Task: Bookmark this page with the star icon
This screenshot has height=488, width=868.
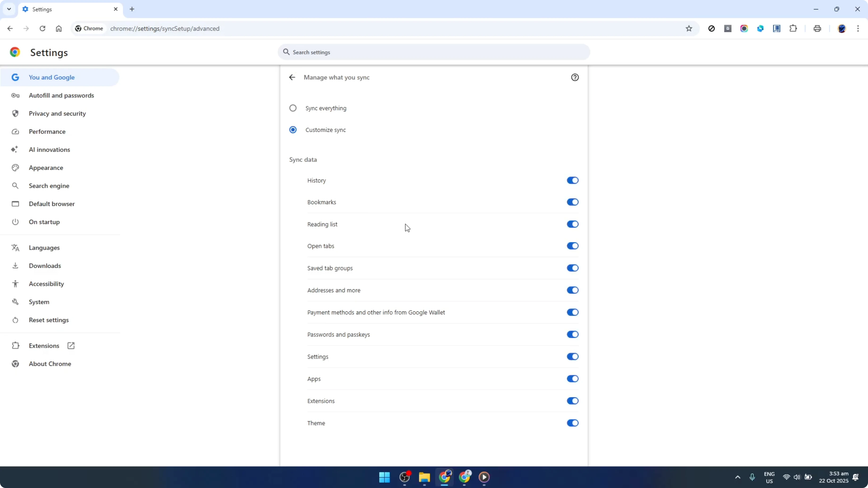Action: click(689, 29)
